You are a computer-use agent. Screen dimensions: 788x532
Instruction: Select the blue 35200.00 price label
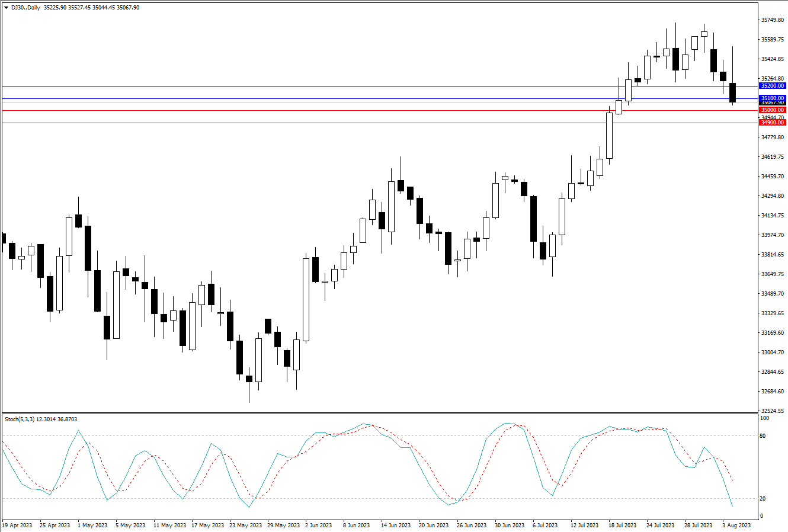(x=773, y=86)
